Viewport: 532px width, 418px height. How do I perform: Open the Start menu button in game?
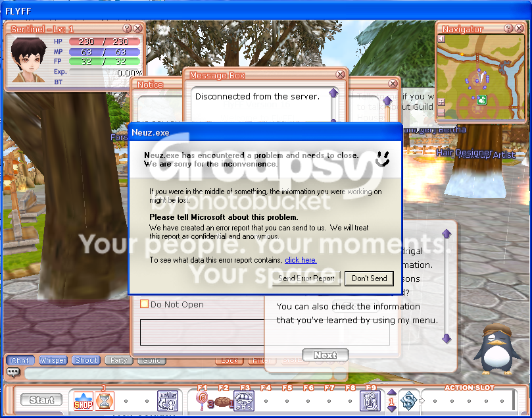[41, 400]
